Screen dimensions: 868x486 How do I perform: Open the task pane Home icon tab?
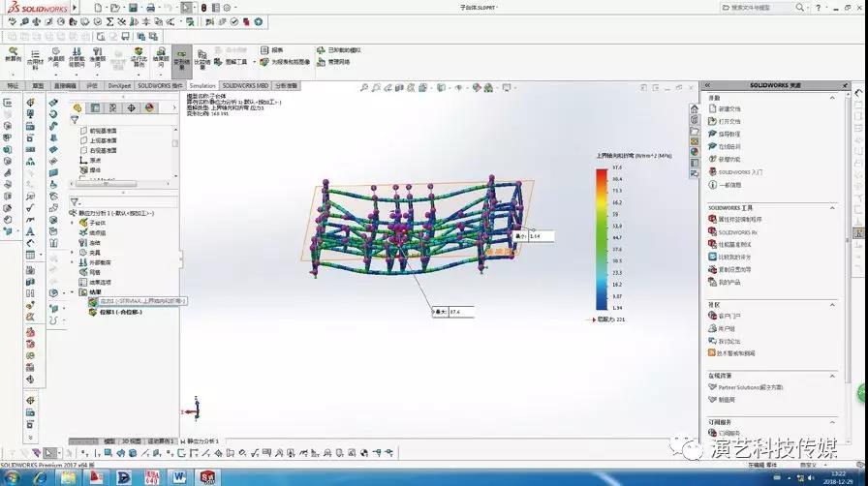click(x=695, y=108)
